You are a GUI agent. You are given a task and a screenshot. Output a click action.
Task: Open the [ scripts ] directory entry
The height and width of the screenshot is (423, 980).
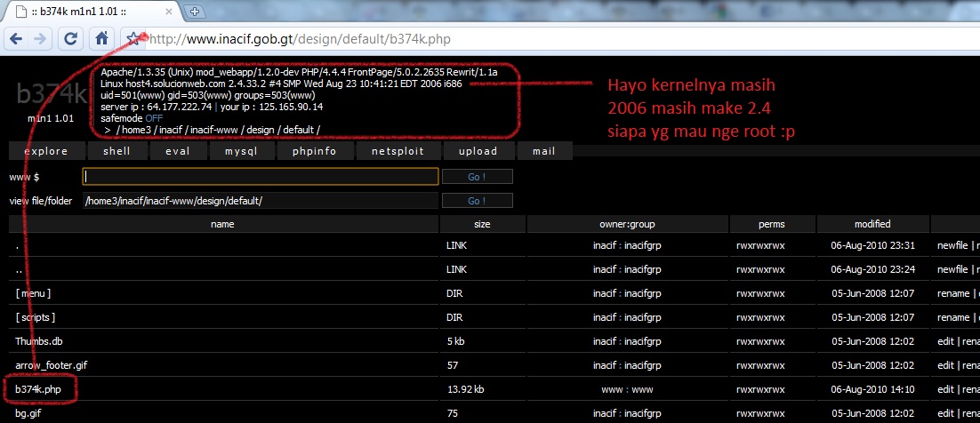(x=36, y=317)
